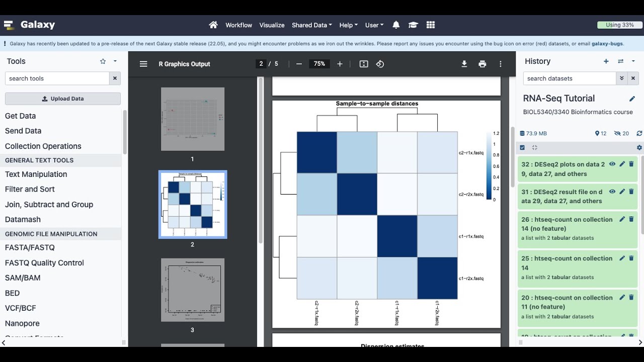Select page 3 thumbnail dispersion estimates
This screenshot has width=644, height=362.
click(x=193, y=290)
